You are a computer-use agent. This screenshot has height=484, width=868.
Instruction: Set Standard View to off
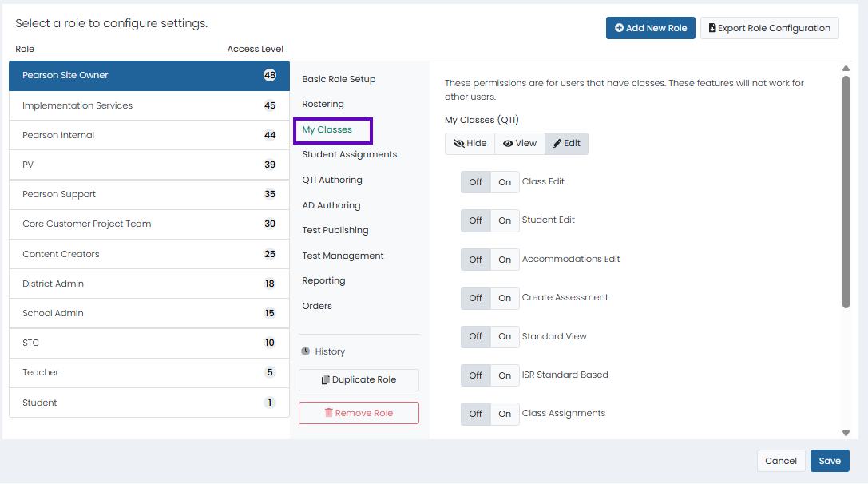click(475, 336)
